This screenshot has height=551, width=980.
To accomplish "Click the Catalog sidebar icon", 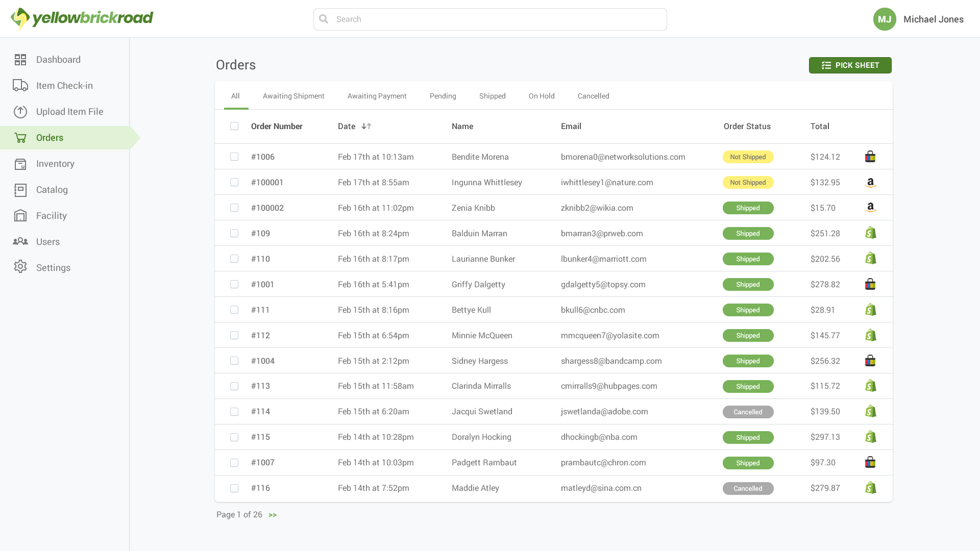I will click(20, 190).
